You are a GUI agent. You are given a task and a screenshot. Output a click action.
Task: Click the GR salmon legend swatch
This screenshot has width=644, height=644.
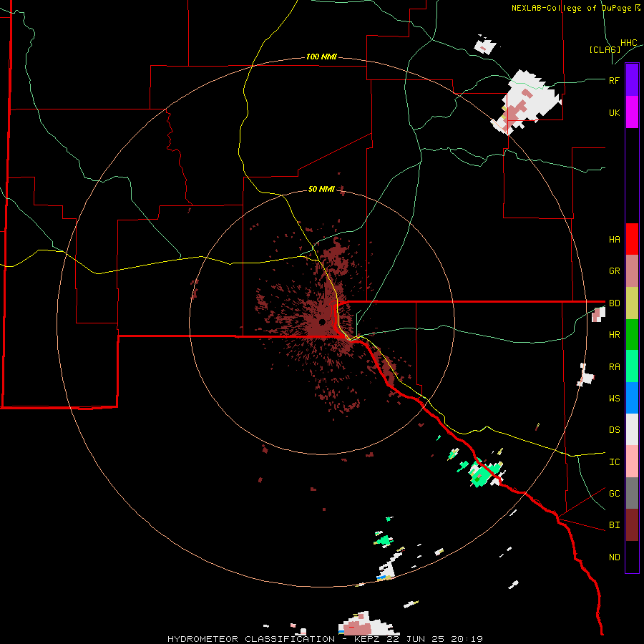(632, 271)
